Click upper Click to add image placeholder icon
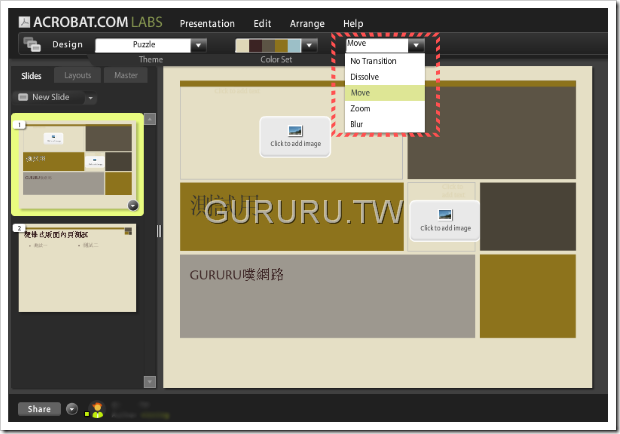This screenshot has width=620, height=434. tap(295, 131)
